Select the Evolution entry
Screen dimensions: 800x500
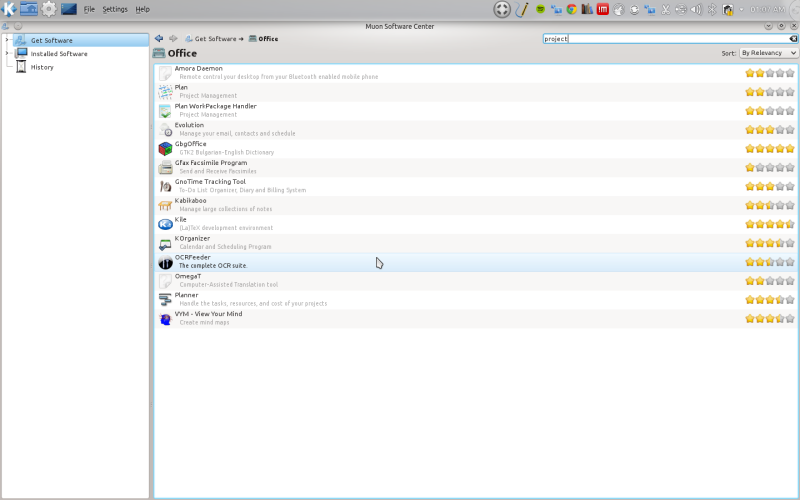click(x=476, y=130)
